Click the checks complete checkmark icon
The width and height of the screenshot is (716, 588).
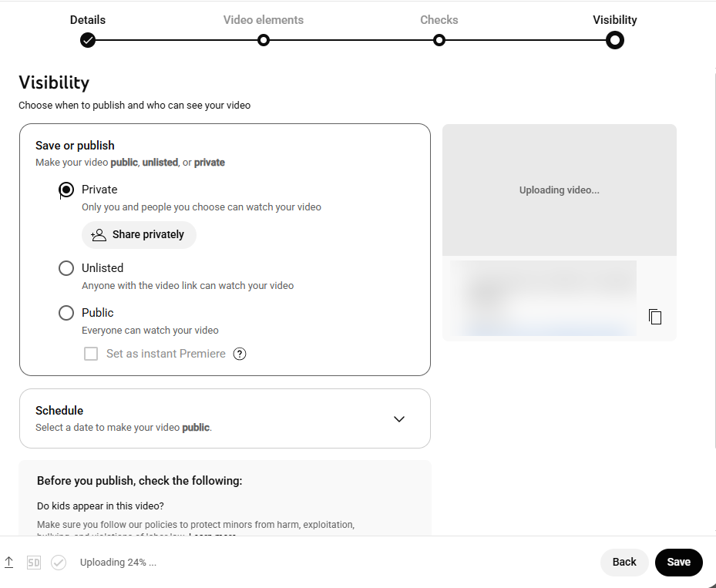[59, 563]
